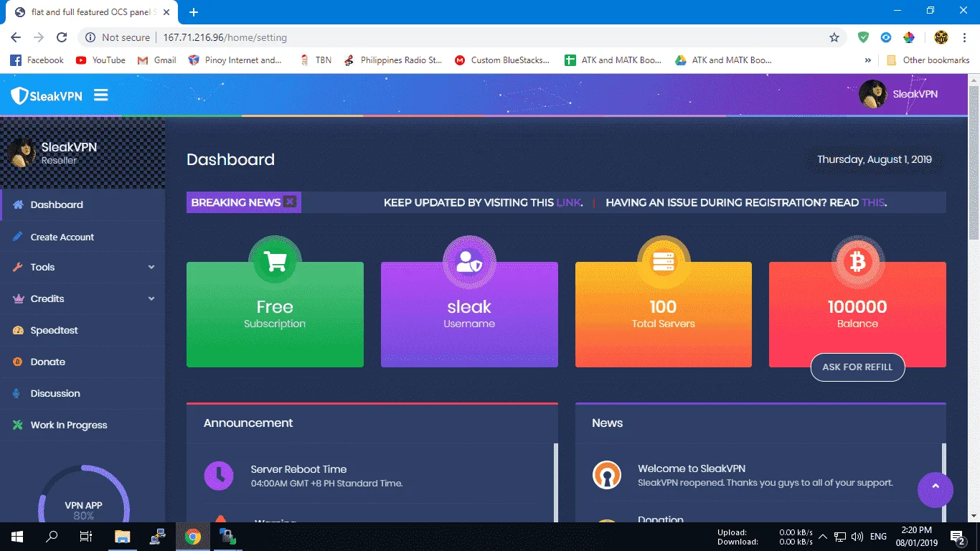Image resolution: width=980 pixels, height=551 pixels.
Task: Open the THIS link about registration issues
Action: click(x=873, y=202)
